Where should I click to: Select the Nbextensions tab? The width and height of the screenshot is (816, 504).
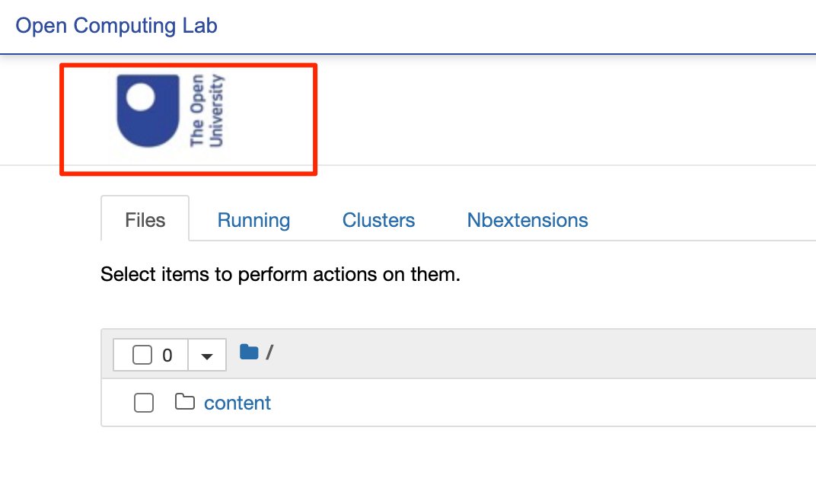[528, 220]
